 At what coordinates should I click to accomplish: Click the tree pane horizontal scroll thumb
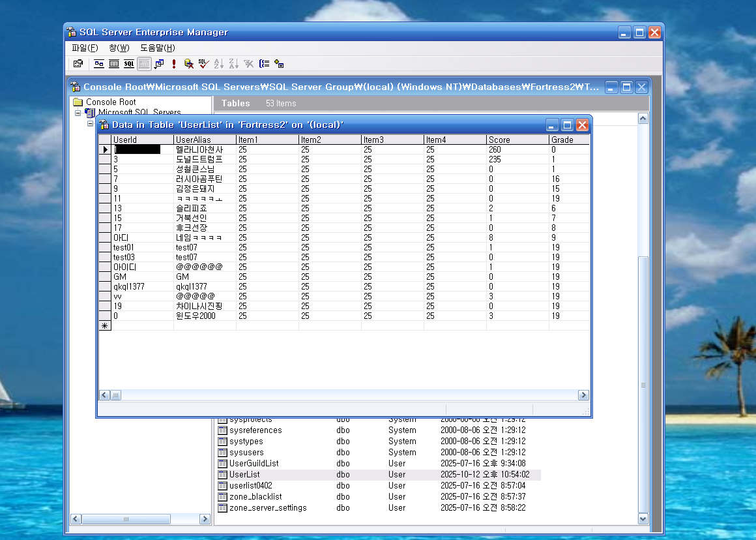tap(126, 519)
